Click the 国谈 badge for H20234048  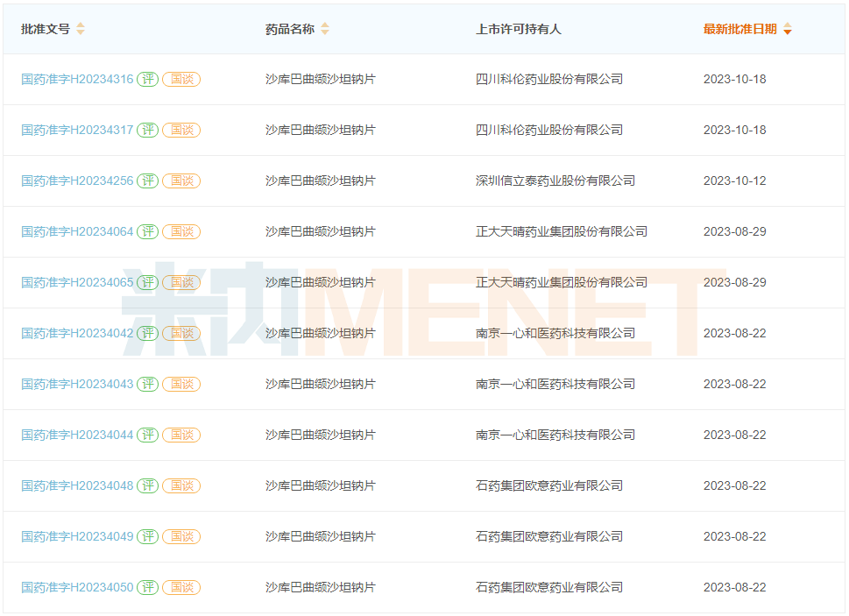(x=181, y=486)
